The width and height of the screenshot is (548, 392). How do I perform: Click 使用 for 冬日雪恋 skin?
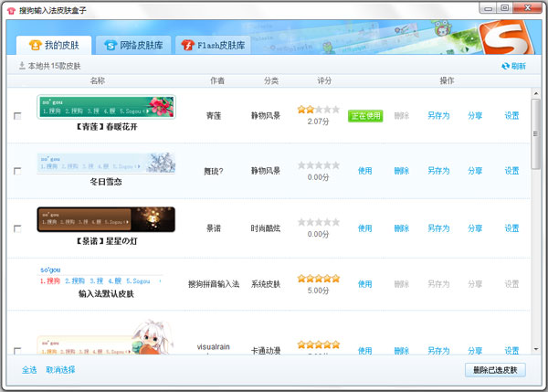[364, 171]
